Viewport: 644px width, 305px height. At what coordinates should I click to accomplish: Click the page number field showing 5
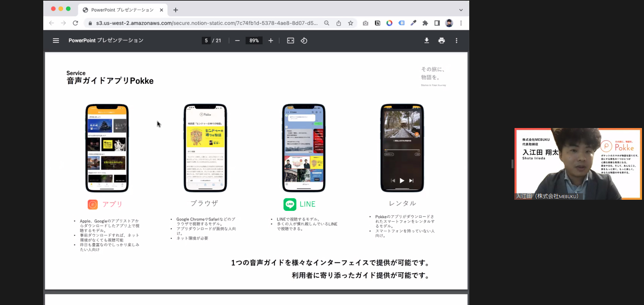click(x=206, y=41)
